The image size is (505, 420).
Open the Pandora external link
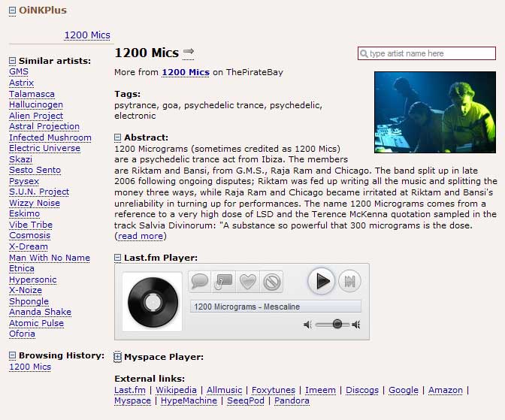[x=292, y=400]
